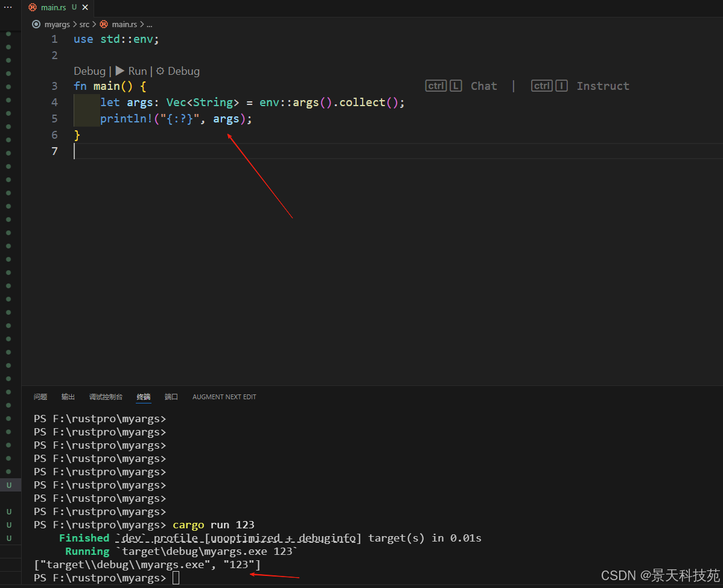Switch to the 输出 panel tab

pos(68,397)
